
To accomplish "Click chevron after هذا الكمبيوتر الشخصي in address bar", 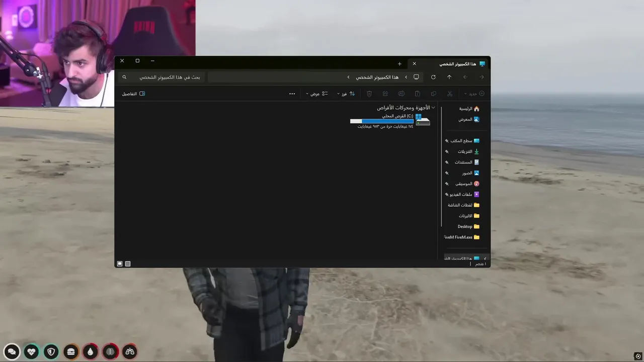I will tap(348, 77).
